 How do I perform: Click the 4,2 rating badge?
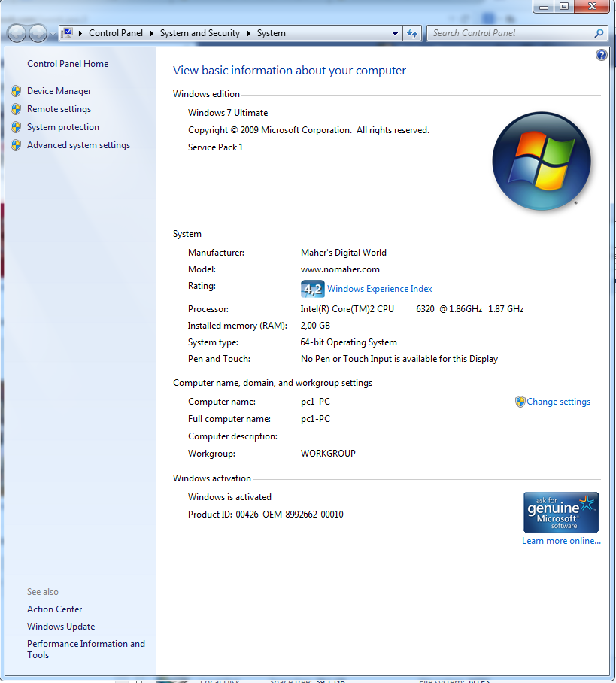click(312, 289)
